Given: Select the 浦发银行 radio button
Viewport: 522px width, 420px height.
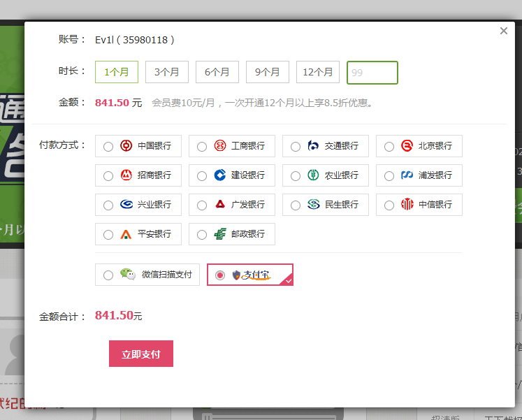Looking at the screenshot, I should point(389,175).
